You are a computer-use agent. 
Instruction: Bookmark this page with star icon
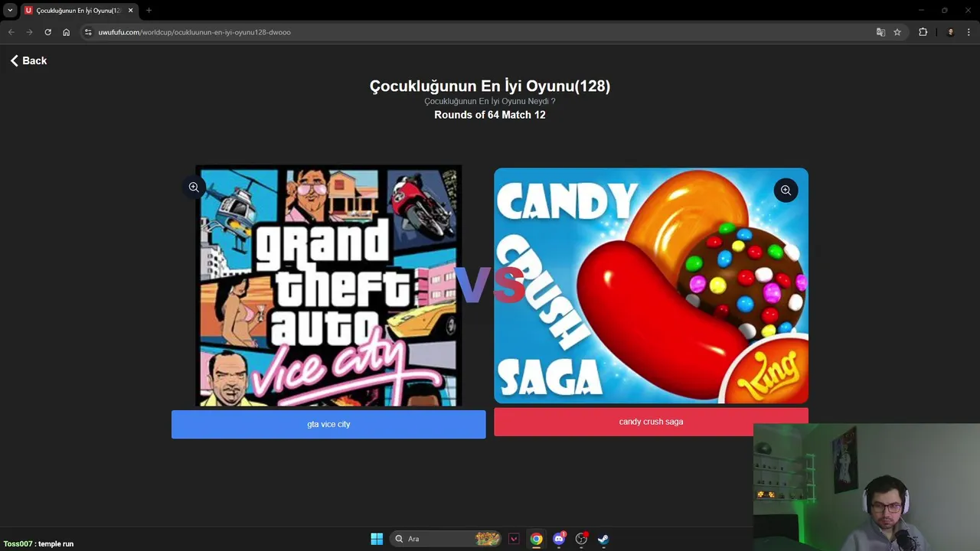(897, 32)
